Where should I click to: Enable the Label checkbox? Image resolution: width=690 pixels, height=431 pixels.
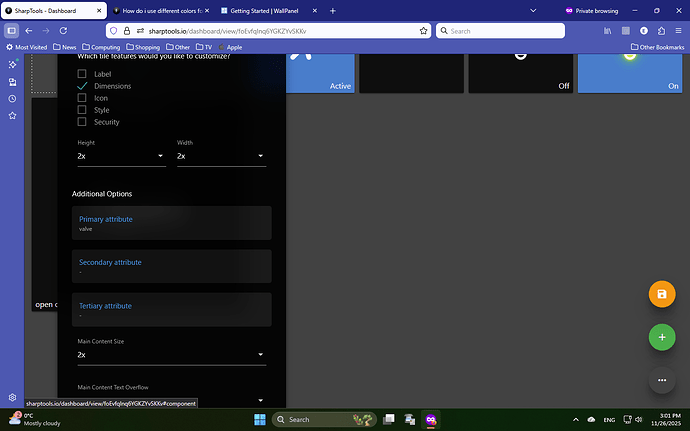click(82, 74)
